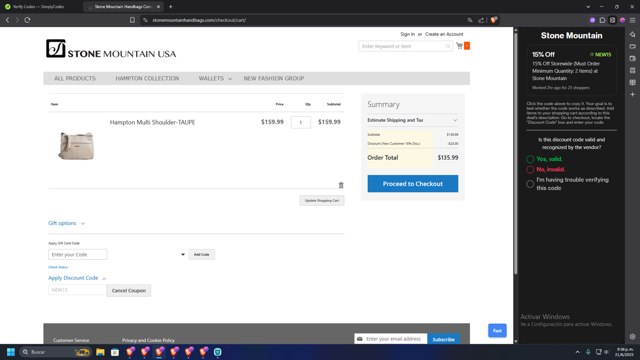The image size is (640, 360).
Task: Open NEW FASHION GROUP menu item
Action: click(274, 78)
